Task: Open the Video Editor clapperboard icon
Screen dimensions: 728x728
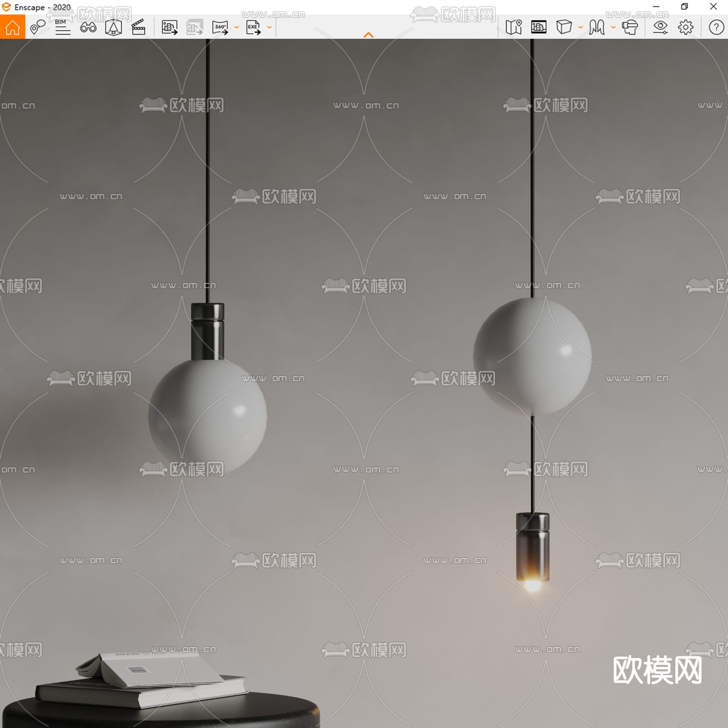Action: (138, 28)
